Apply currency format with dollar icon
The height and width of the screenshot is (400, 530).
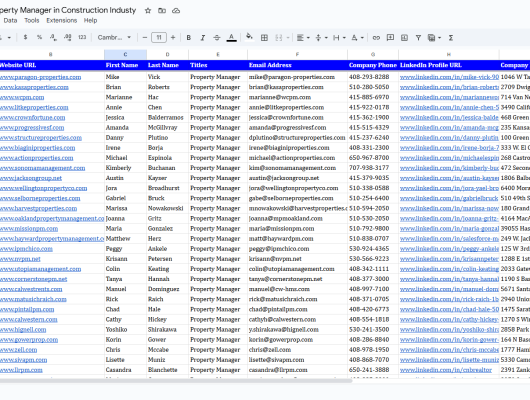tap(25, 38)
